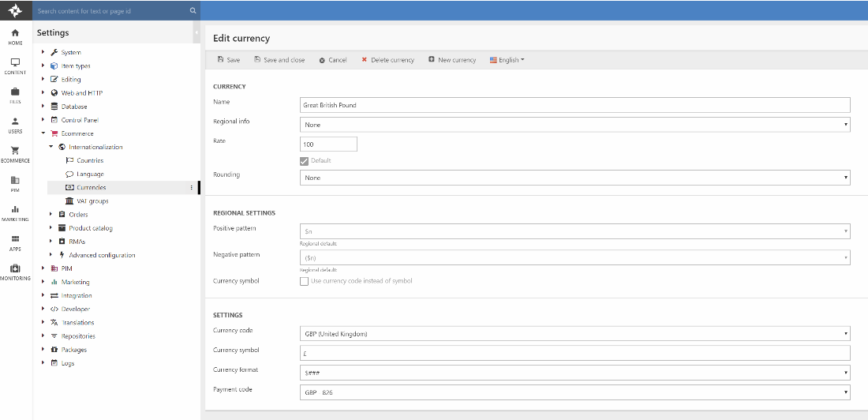Click the search magnifier icon
The image size is (868, 420).
(x=193, y=11)
